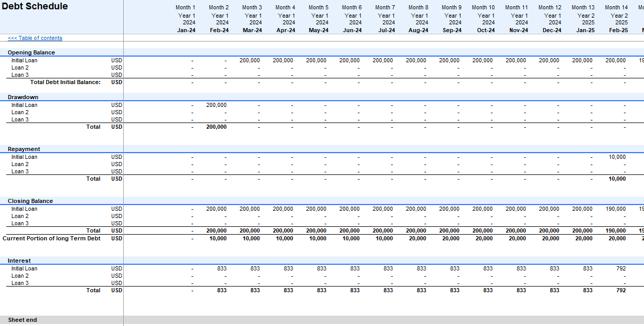644x326 pixels.
Task: Select Initial Loan closing balance 190,000 in Feb-25
Action: click(615, 209)
